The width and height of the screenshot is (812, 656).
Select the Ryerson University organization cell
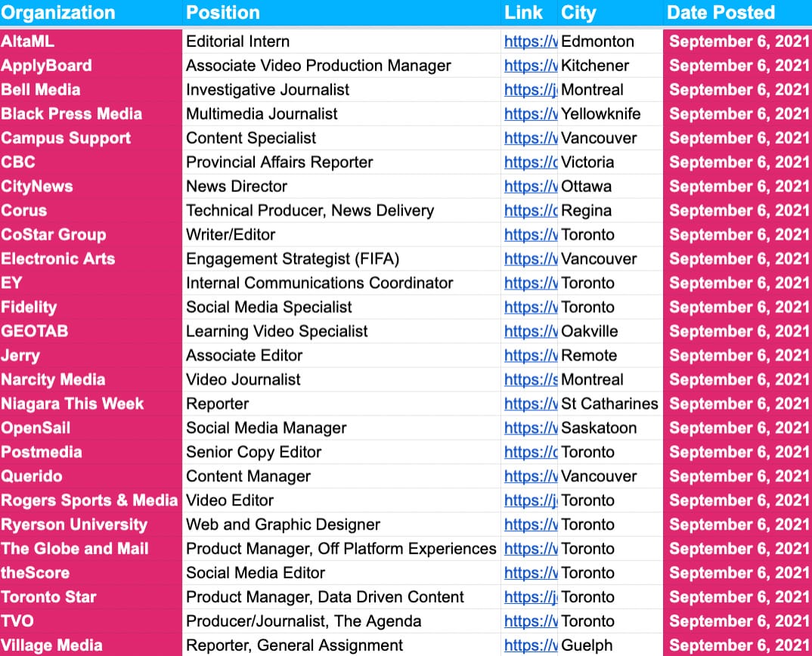point(74,524)
